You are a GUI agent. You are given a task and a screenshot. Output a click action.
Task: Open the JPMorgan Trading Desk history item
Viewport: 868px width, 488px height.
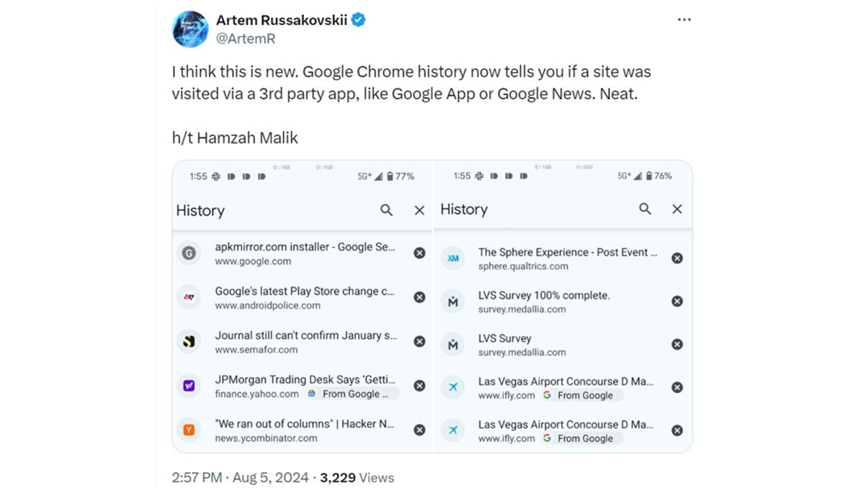(x=305, y=379)
